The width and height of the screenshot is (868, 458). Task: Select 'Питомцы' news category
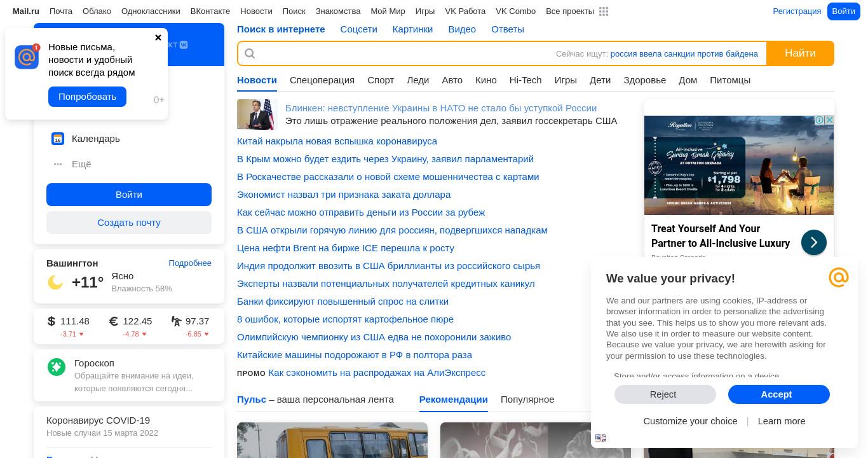730,80
